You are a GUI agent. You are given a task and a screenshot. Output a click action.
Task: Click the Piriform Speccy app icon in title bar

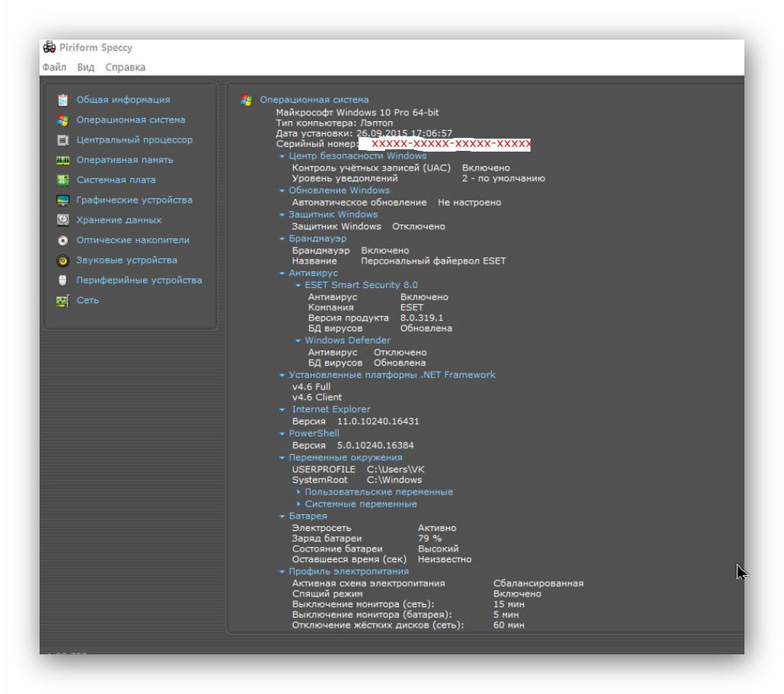(x=49, y=47)
